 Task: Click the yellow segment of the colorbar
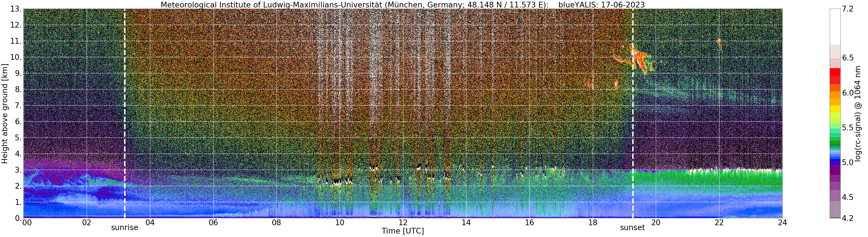coord(835,108)
